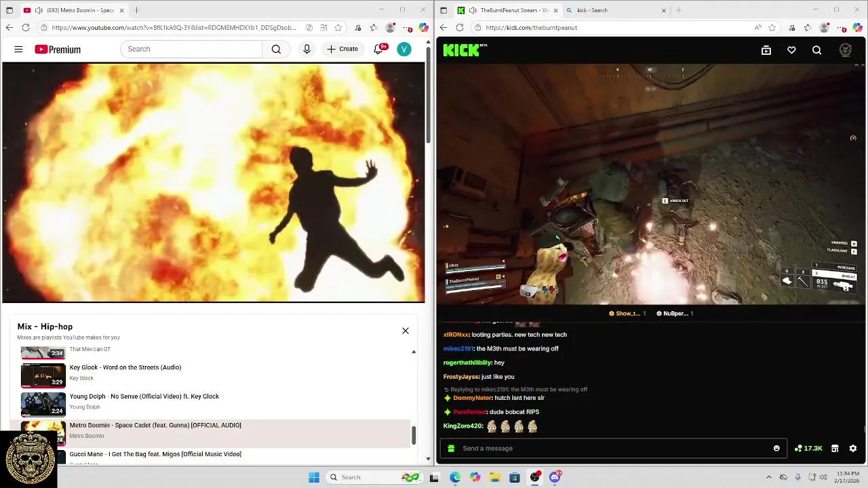Mute TheBurntPeanut Stream tab audio icon
The image size is (868, 488).
tap(473, 10)
